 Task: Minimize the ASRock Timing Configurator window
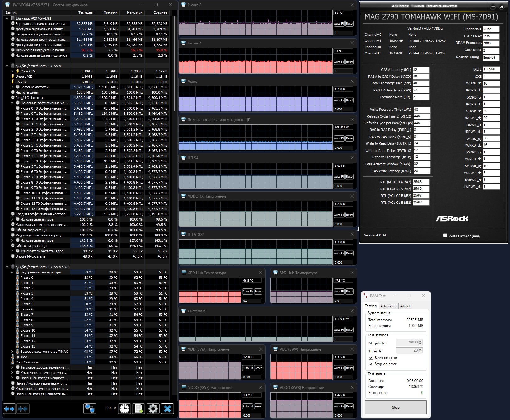click(493, 7)
